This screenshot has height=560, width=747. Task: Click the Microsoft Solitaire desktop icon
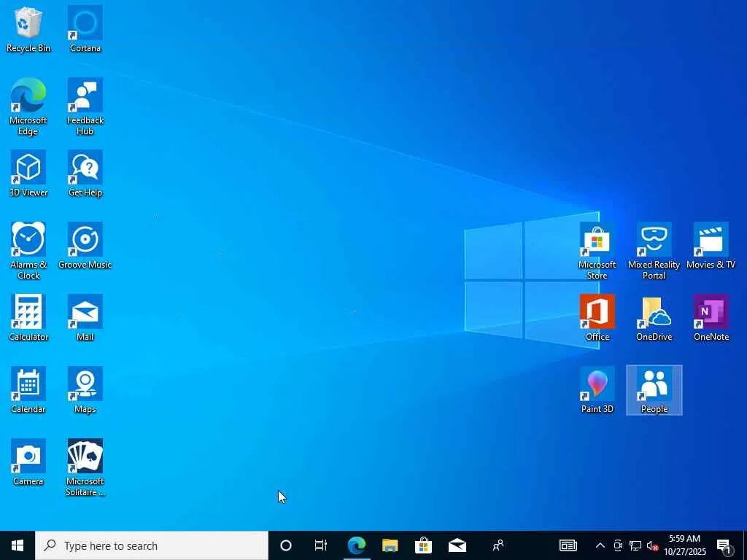click(x=85, y=467)
